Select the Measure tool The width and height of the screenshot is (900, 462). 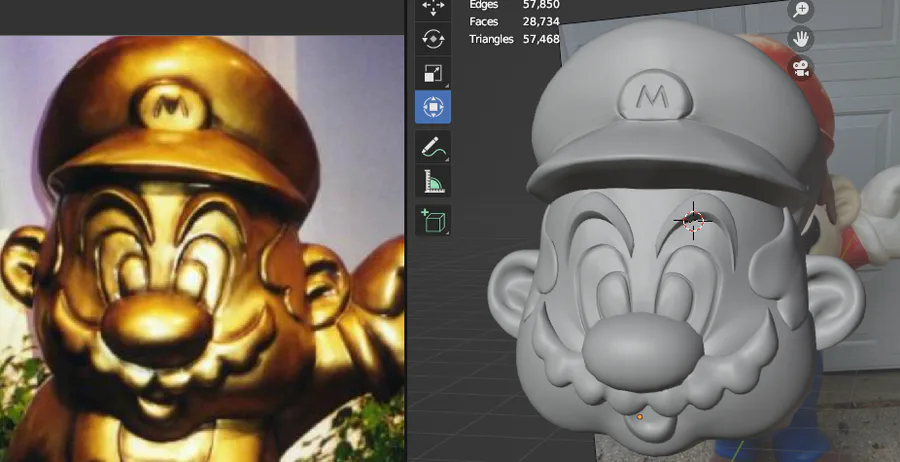coord(433,180)
